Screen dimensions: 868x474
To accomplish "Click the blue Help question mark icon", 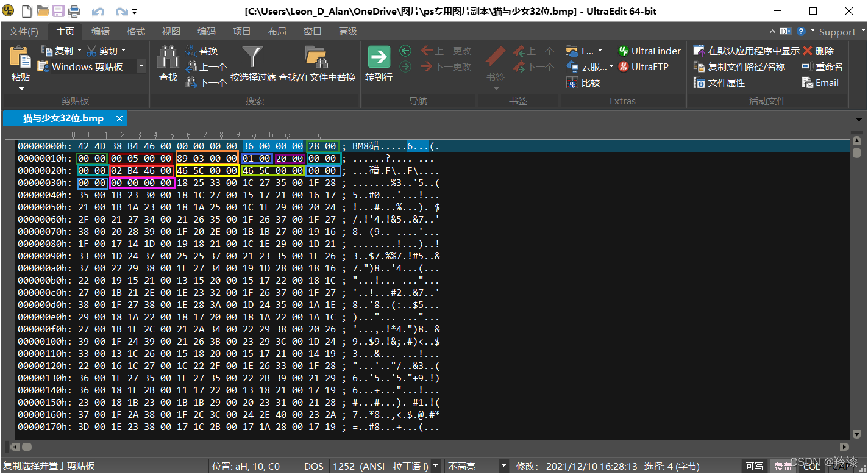I will (801, 31).
